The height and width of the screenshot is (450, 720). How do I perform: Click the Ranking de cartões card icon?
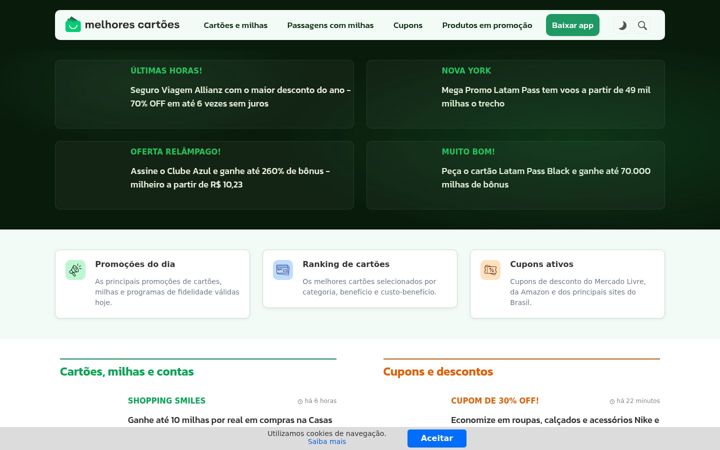(x=283, y=270)
